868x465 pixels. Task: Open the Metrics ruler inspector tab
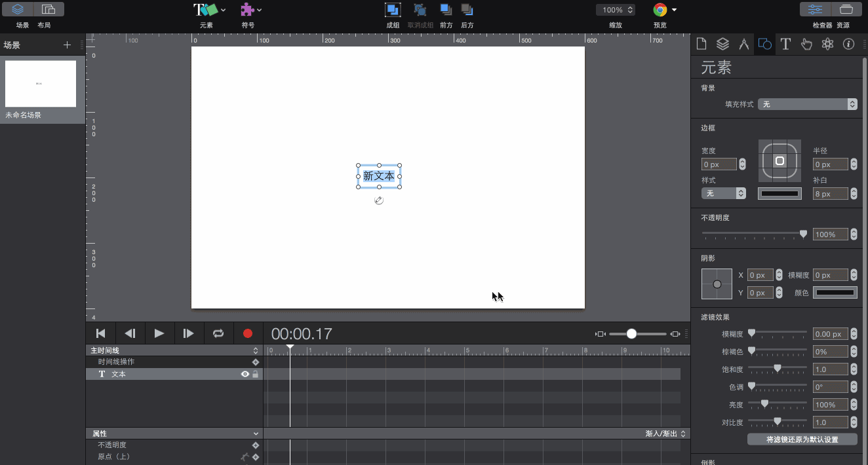click(x=743, y=44)
